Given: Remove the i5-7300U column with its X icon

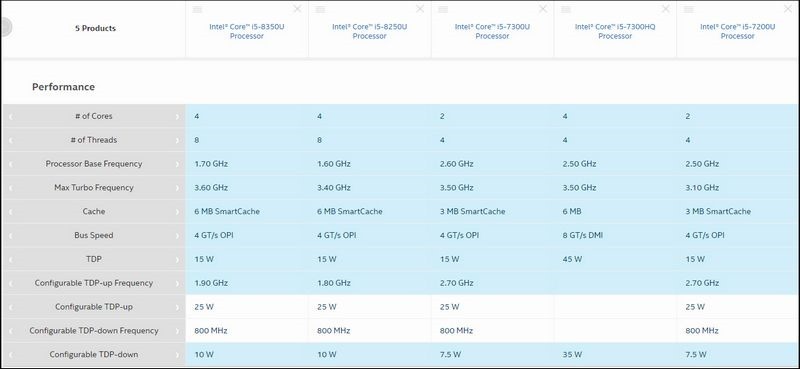Looking at the screenshot, I should click(543, 9).
